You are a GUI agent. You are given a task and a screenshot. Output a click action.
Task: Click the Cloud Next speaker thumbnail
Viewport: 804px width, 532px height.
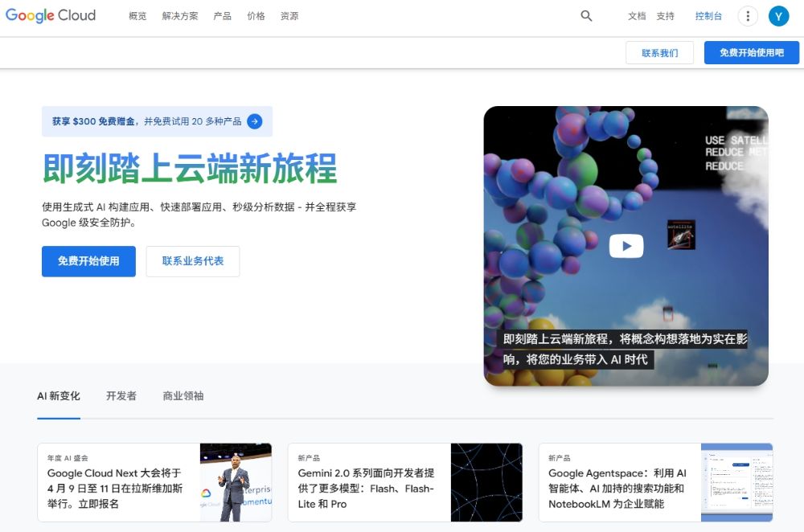(236, 483)
